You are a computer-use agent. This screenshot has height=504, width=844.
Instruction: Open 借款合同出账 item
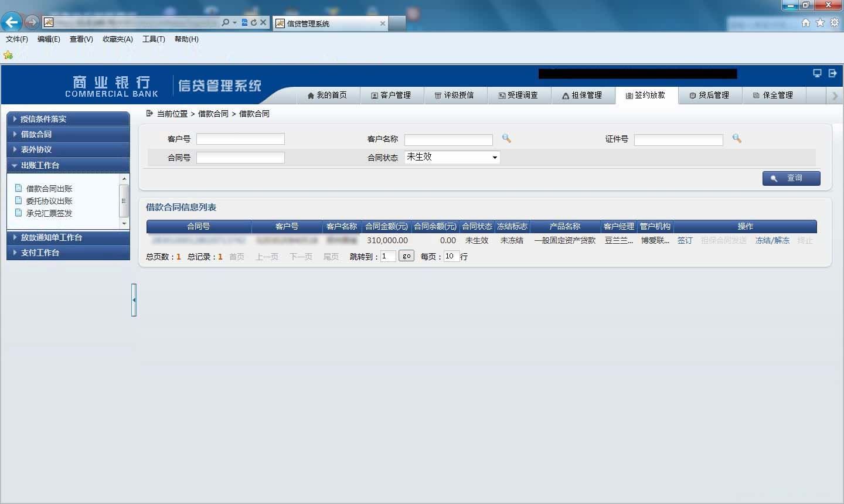click(49, 189)
